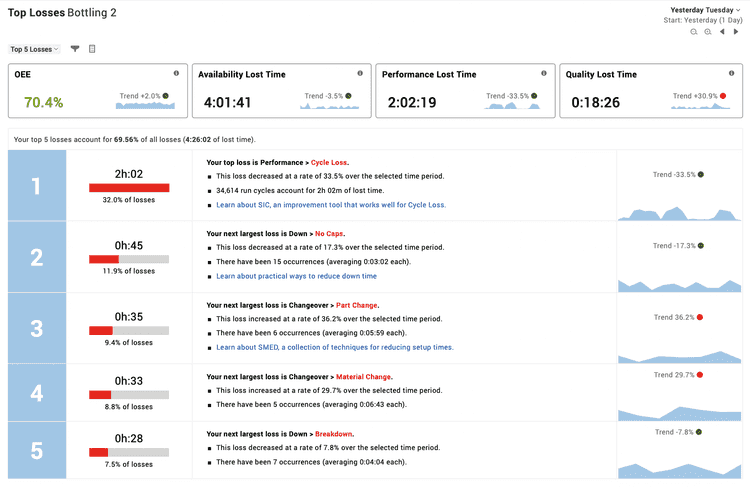The height and width of the screenshot is (487, 750).
Task: Click the rank 1 blue tile
Action: [x=37, y=186]
